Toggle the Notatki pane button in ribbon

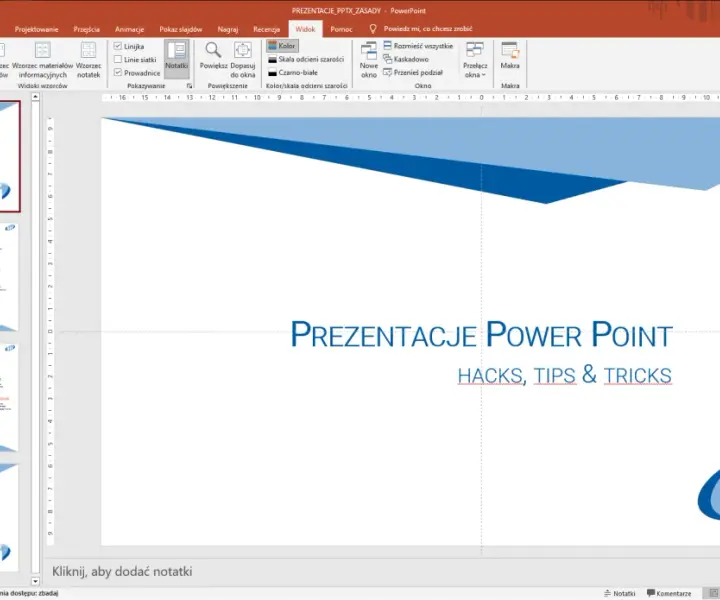click(x=176, y=59)
